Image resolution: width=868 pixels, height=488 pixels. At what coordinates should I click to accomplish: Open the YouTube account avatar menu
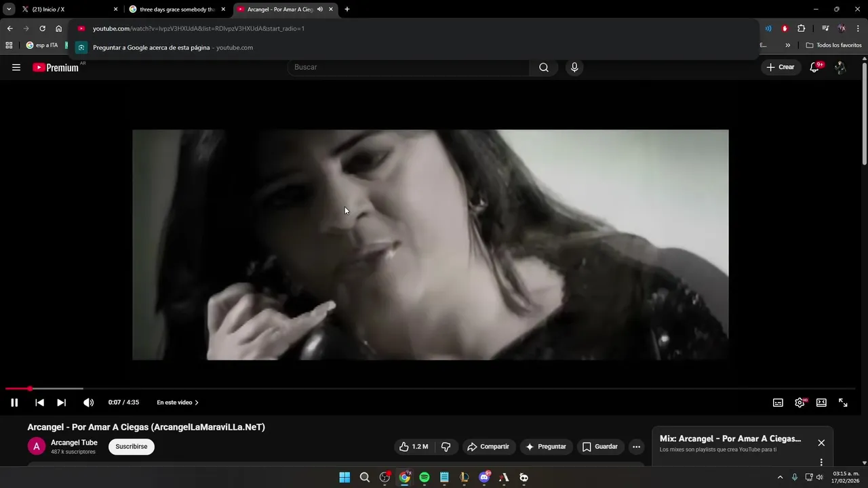tap(840, 67)
